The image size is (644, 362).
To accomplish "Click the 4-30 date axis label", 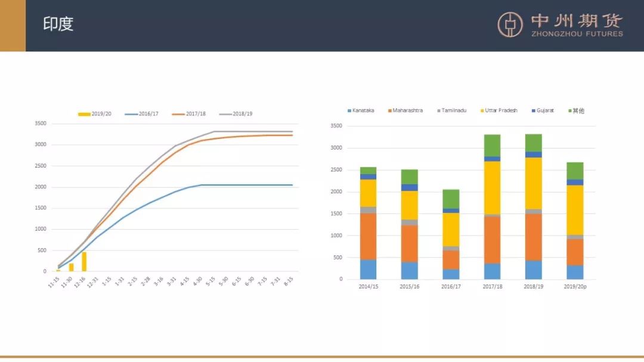I will click(197, 281).
